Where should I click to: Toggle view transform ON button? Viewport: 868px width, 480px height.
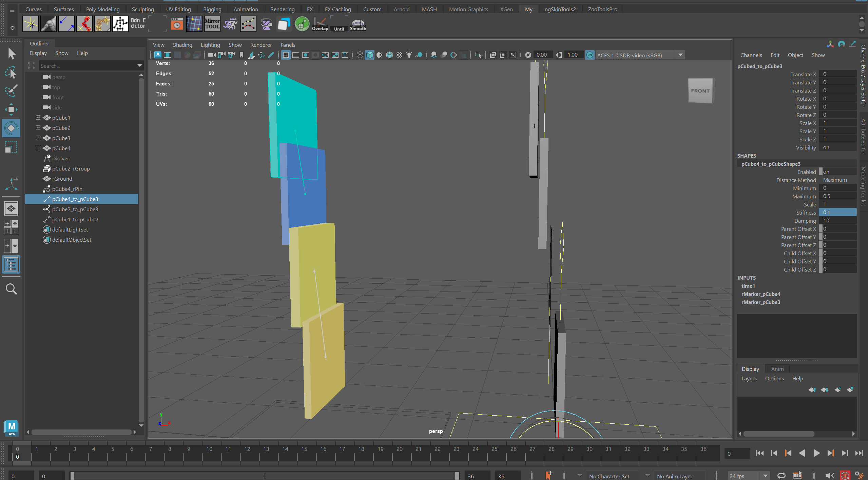point(590,55)
